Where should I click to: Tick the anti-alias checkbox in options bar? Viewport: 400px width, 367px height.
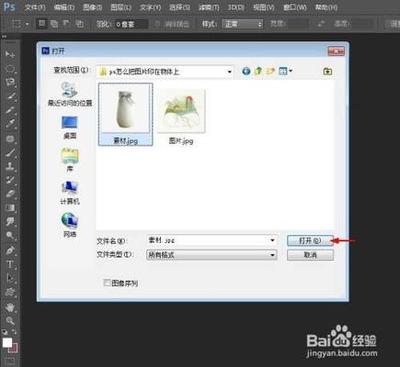[x=157, y=24]
